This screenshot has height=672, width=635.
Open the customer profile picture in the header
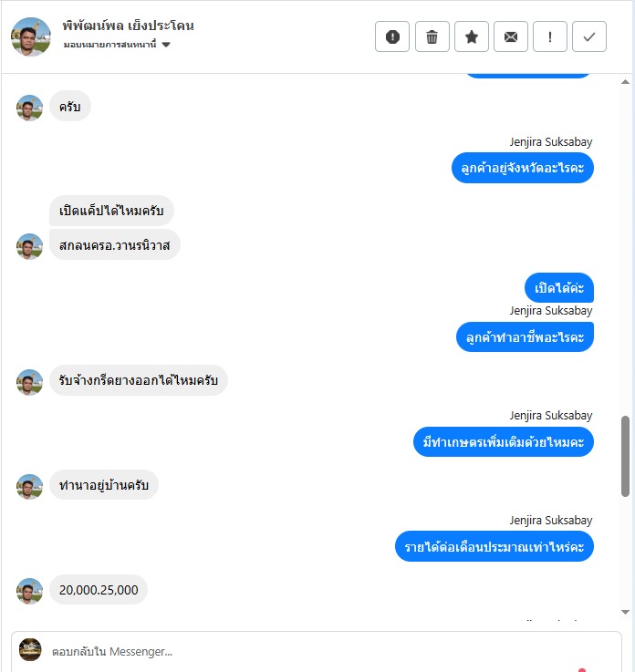coord(31,36)
